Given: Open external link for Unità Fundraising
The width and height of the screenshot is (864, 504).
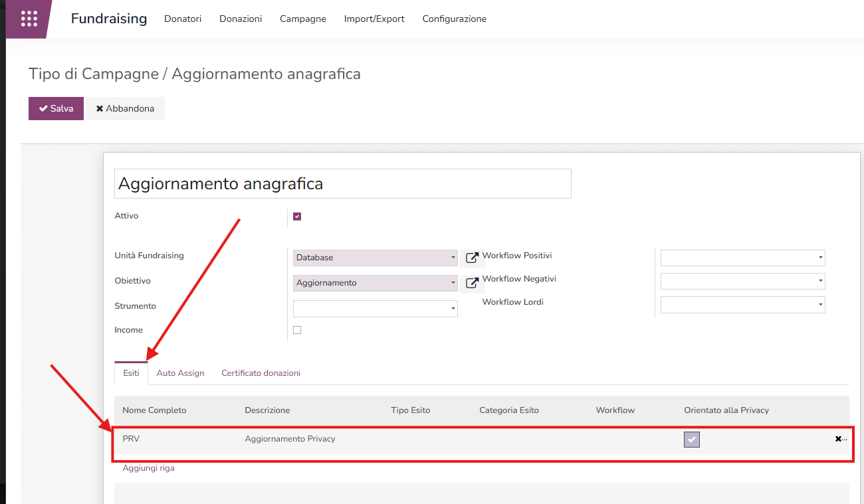Looking at the screenshot, I should click(472, 258).
